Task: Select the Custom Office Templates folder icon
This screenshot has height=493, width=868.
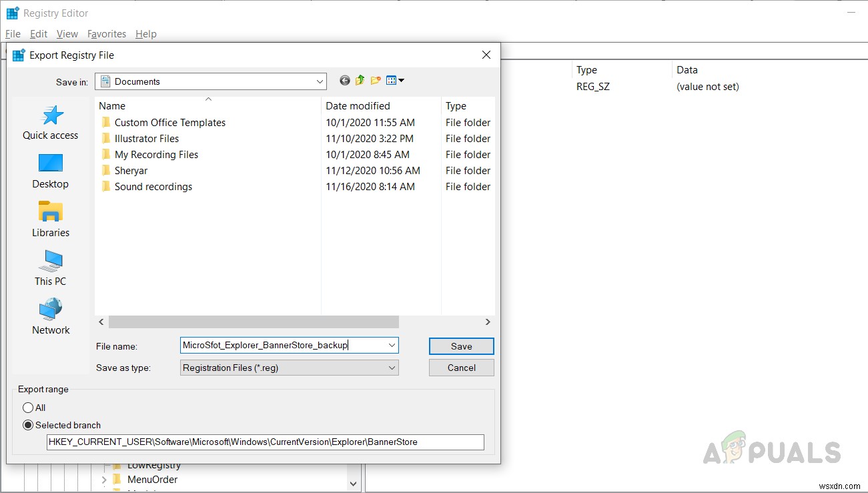Action: (105, 123)
